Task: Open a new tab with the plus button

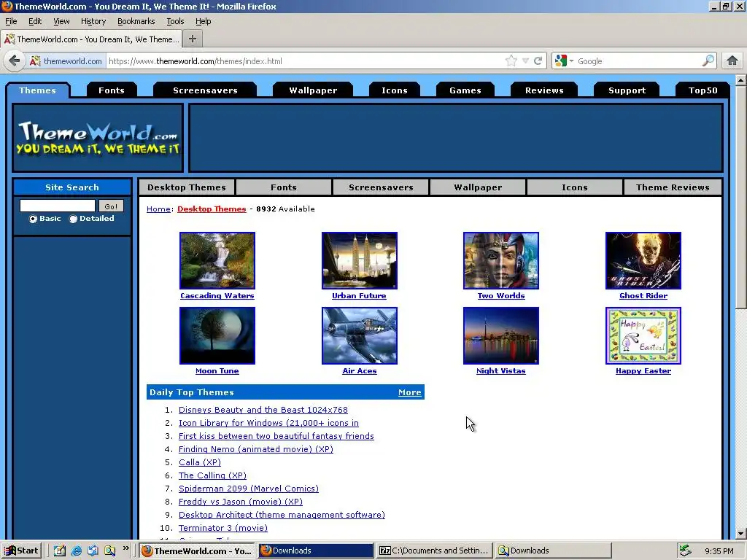Action: 193,39
